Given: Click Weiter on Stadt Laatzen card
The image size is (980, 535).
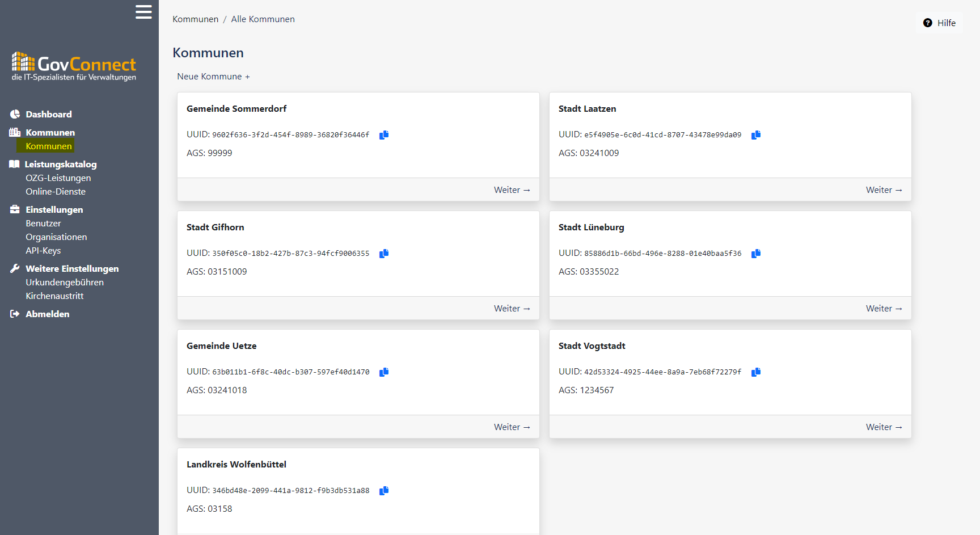Looking at the screenshot, I should coord(884,189).
